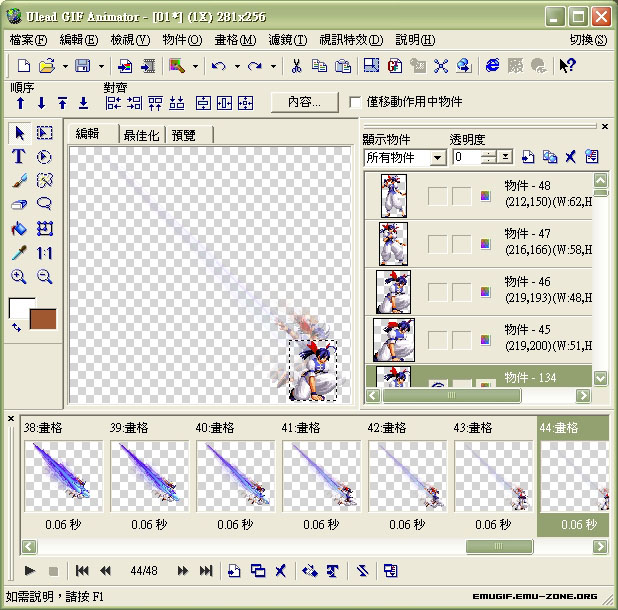Image resolution: width=618 pixels, height=610 pixels.
Task: Choose the Eraser tool
Action: coord(19,204)
